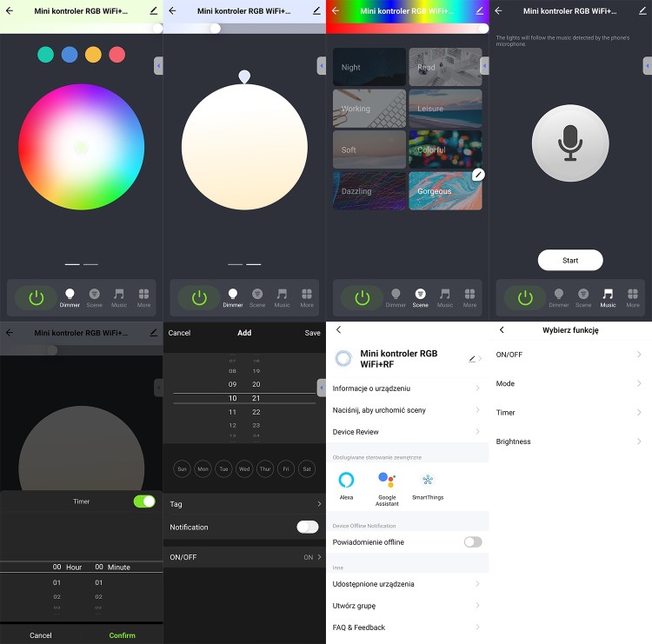Screen dimensions: 652x644
Task: Tap power icon on the white temperature screen
Action: click(199, 298)
